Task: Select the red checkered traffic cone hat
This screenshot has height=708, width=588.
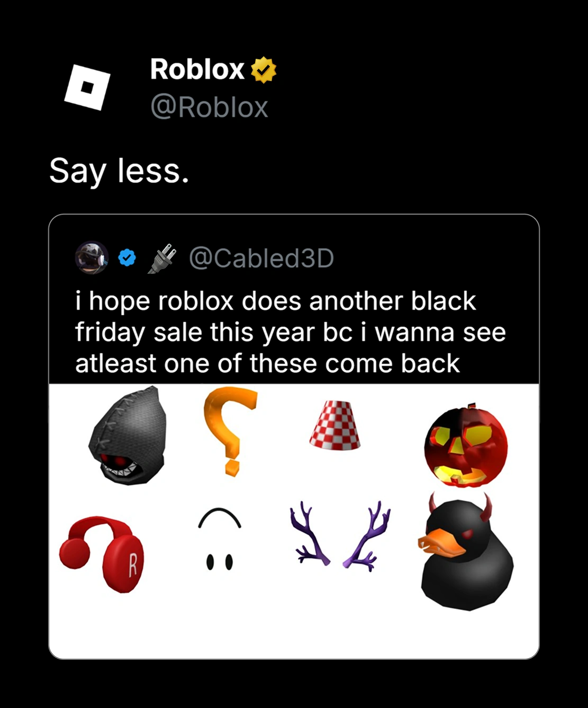Action: point(335,425)
